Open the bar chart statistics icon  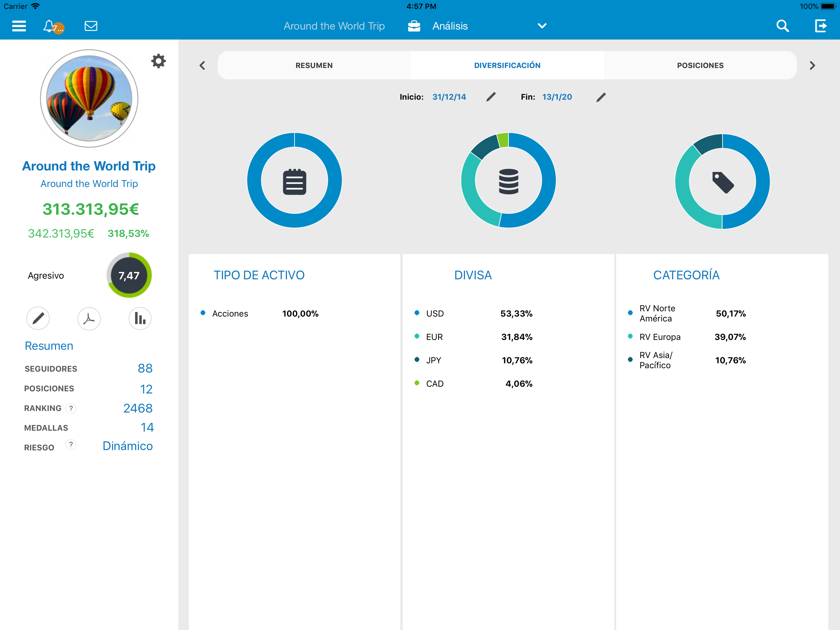140,318
